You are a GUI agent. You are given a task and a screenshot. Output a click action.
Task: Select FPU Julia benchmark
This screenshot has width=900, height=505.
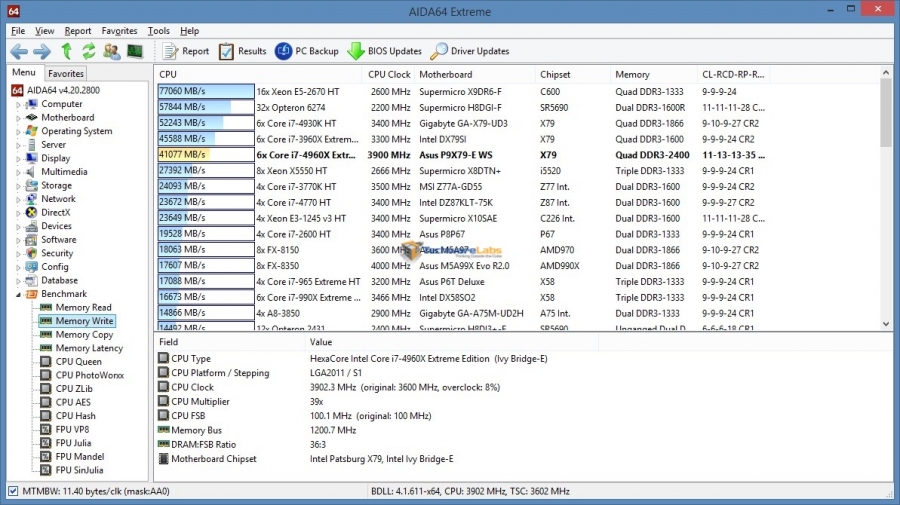(73, 443)
